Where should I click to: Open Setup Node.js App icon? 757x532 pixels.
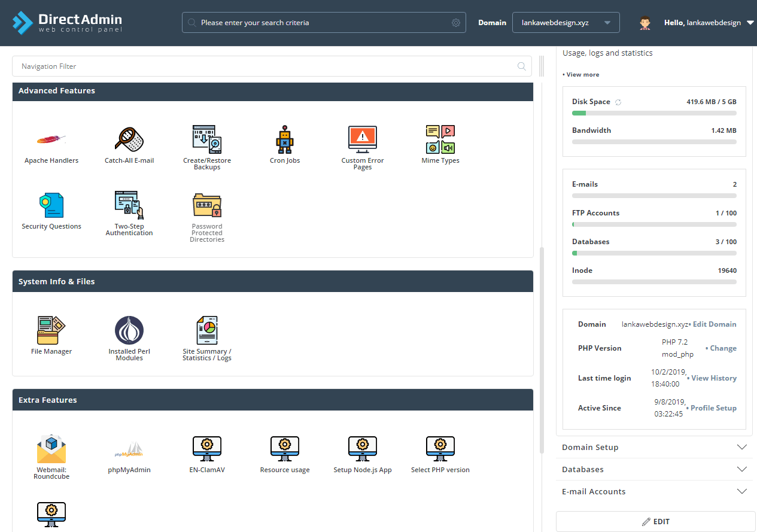point(363,449)
